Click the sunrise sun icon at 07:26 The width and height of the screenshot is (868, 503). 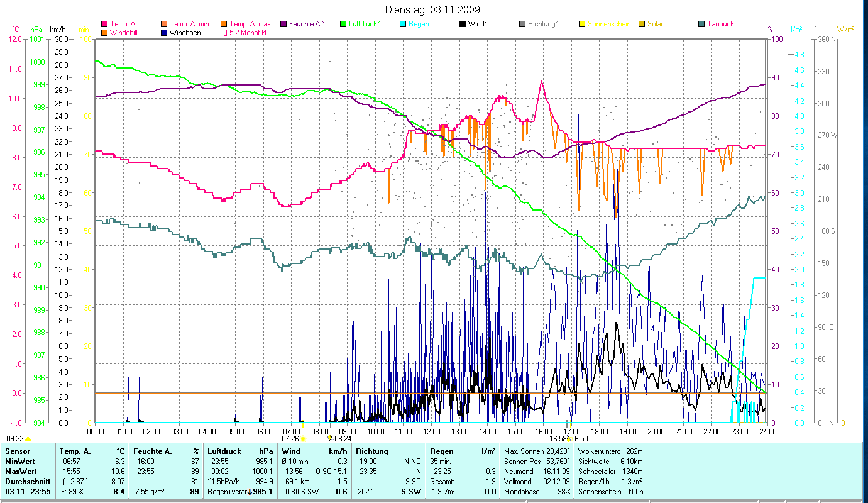303,439
